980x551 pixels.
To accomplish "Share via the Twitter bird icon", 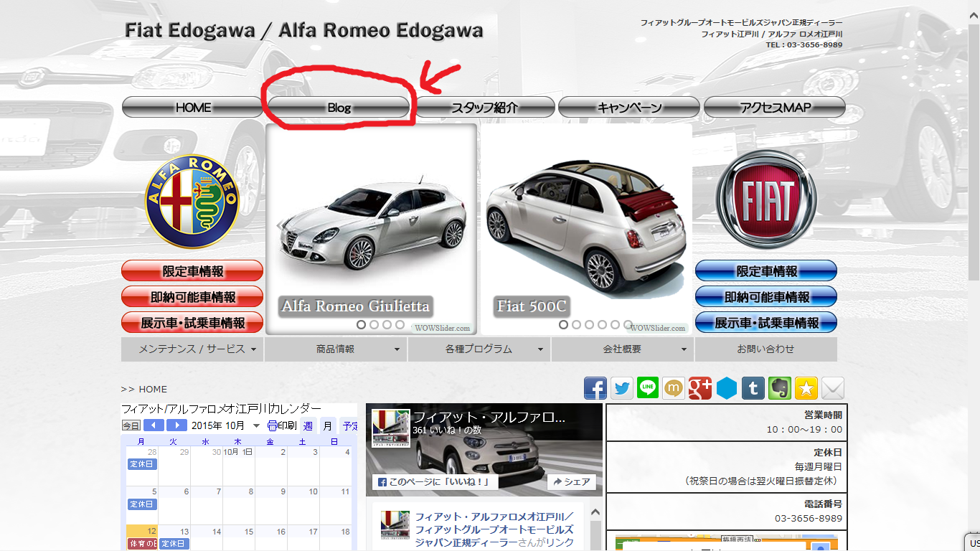I will coord(622,388).
